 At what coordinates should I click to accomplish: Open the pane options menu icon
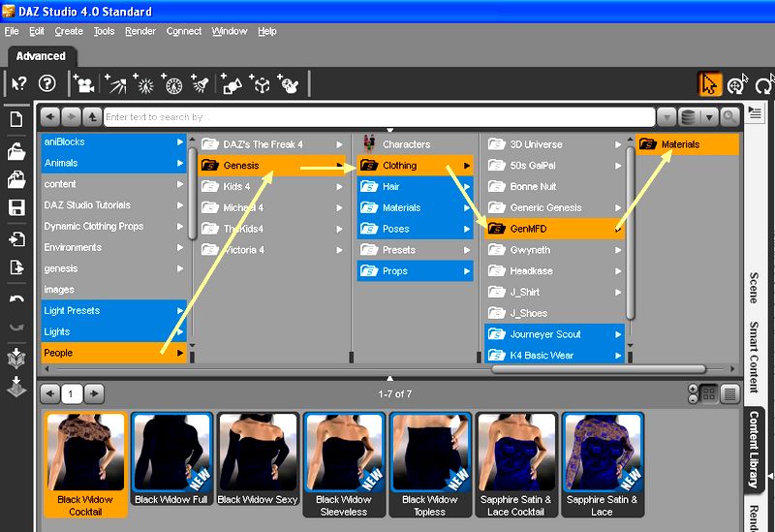(755, 112)
